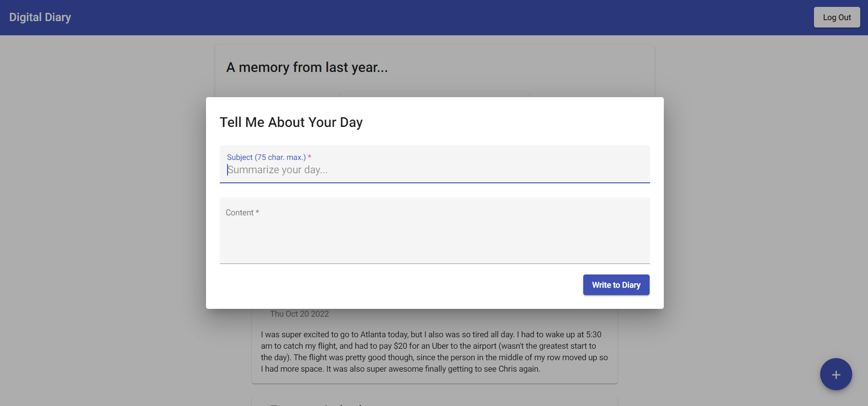Click blank dialog space left of Write to Diary
The height and width of the screenshot is (406, 868).
tap(389, 285)
